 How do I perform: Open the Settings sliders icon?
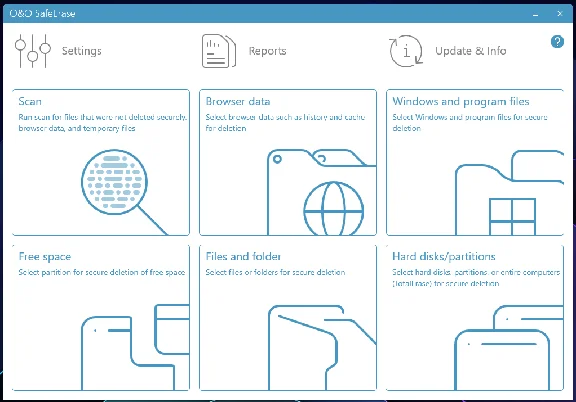[x=33, y=51]
